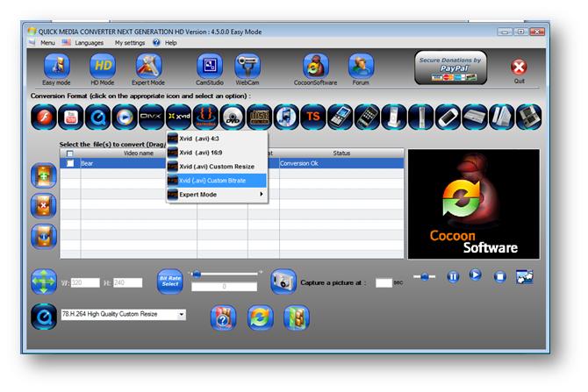Toggle the select-all checkbox in header

point(69,153)
